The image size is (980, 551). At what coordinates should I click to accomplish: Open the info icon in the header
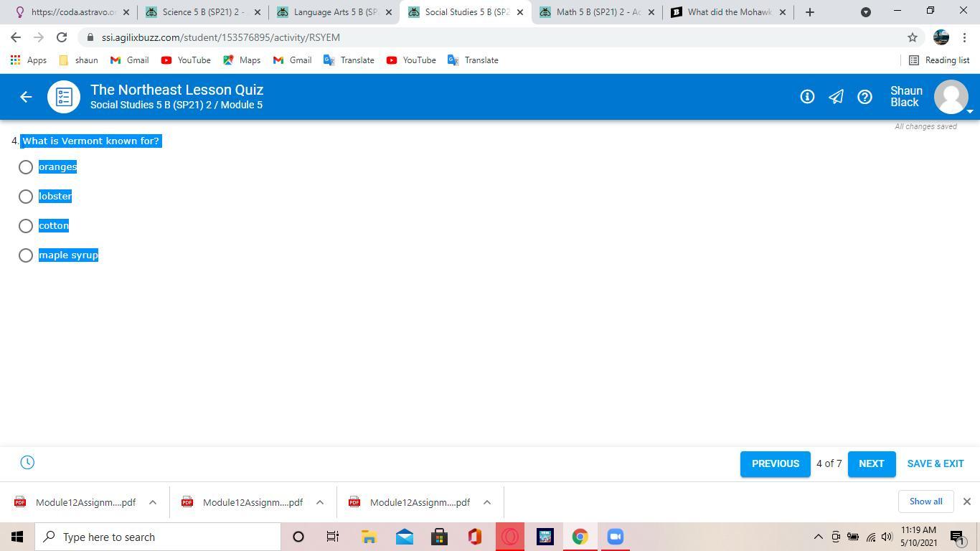(807, 97)
